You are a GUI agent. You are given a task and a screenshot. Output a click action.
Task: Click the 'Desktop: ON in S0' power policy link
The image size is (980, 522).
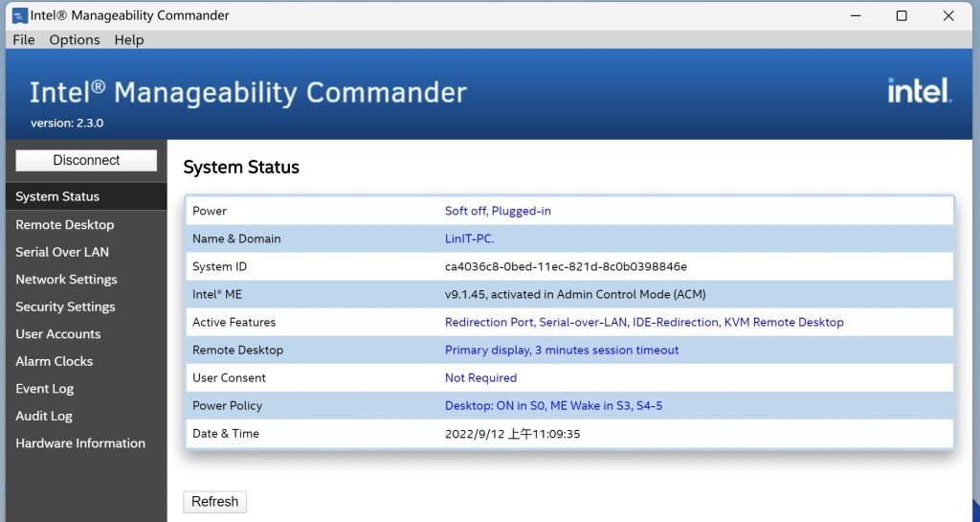click(x=553, y=406)
